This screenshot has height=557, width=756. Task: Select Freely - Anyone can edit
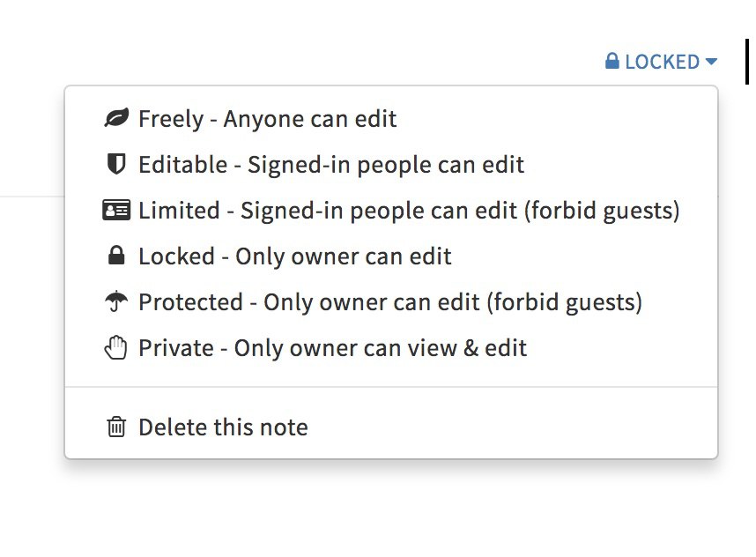(267, 119)
